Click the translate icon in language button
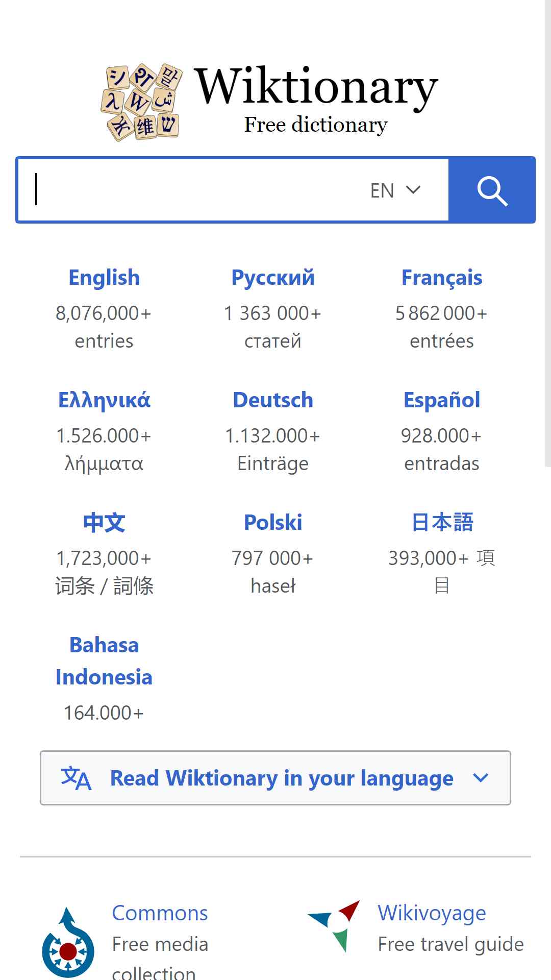 [76, 778]
